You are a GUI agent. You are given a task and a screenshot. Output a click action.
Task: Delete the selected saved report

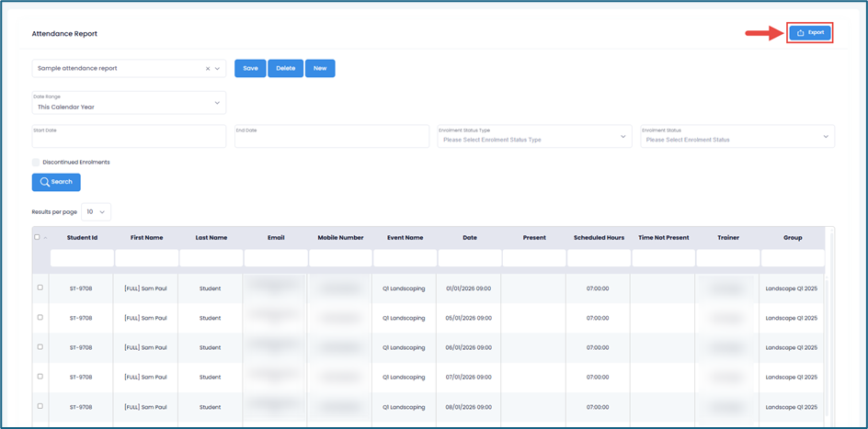pyautogui.click(x=285, y=69)
